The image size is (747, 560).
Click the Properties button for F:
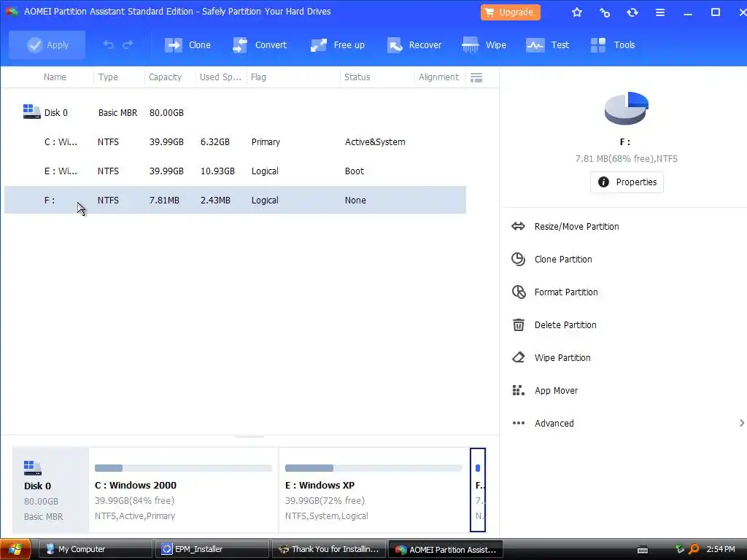coord(627,182)
